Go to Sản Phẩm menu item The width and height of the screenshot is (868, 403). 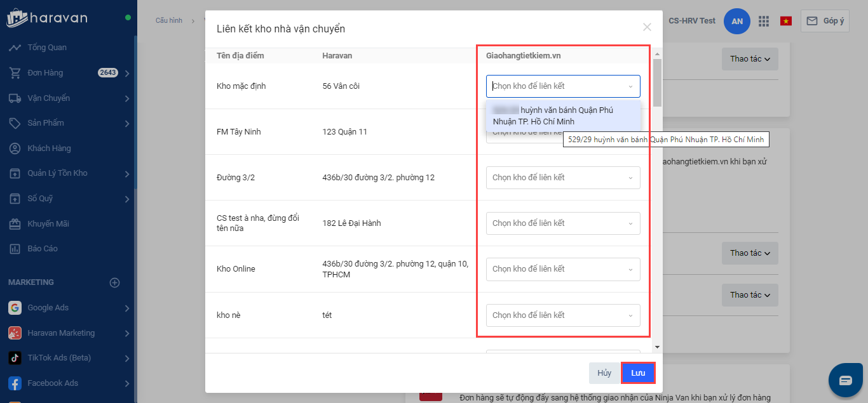[x=46, y=123]
